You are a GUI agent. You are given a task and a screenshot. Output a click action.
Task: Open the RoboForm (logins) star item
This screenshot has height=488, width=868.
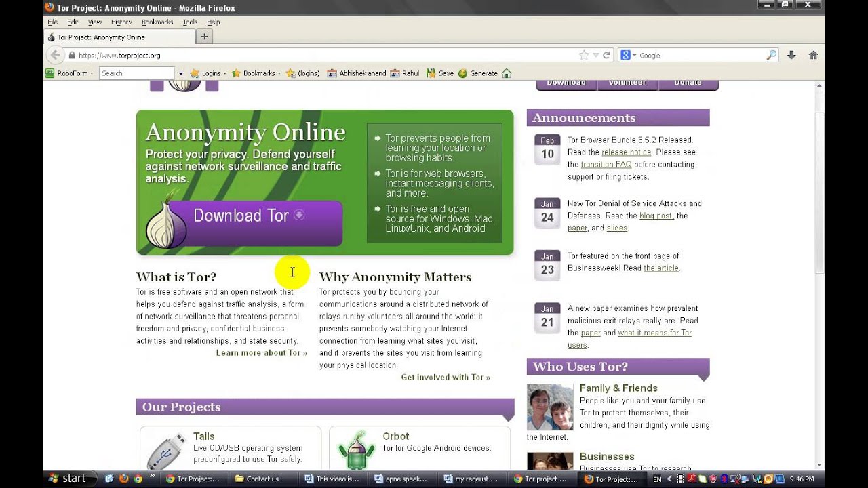click(302, 73)
